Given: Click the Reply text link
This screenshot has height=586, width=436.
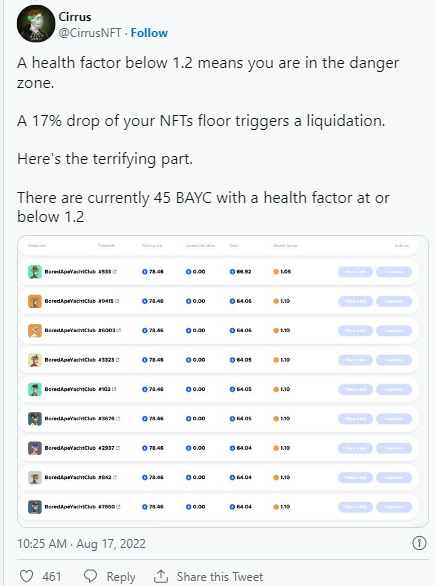Looking at the screenshot, I should [121, 577].
